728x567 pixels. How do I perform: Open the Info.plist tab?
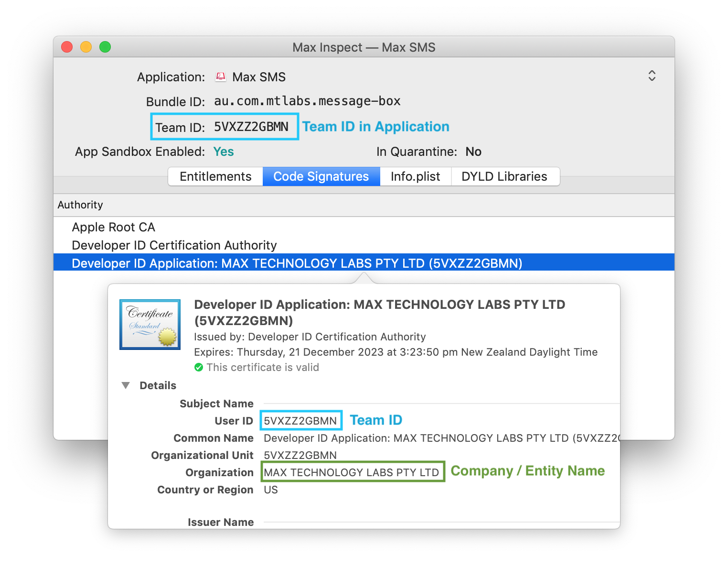coord(415,176)
